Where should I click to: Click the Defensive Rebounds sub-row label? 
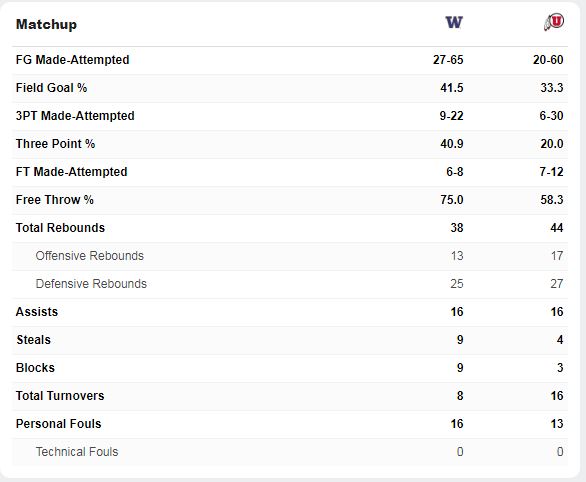coord(91,284)
